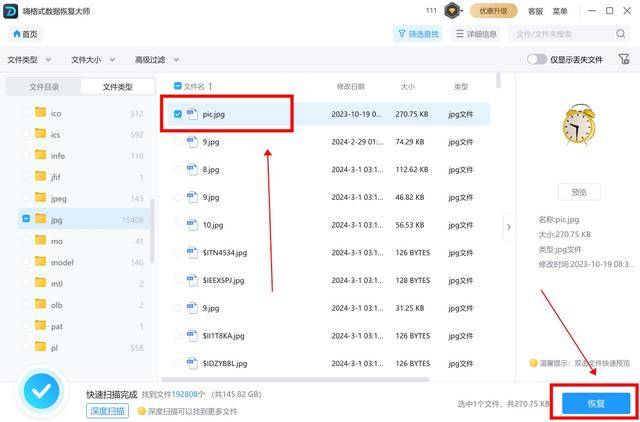The height and width of the screenshot is (422, 640).
Task: Uncheck the pic.jpg checkbox
Action: tap(178, 114)
